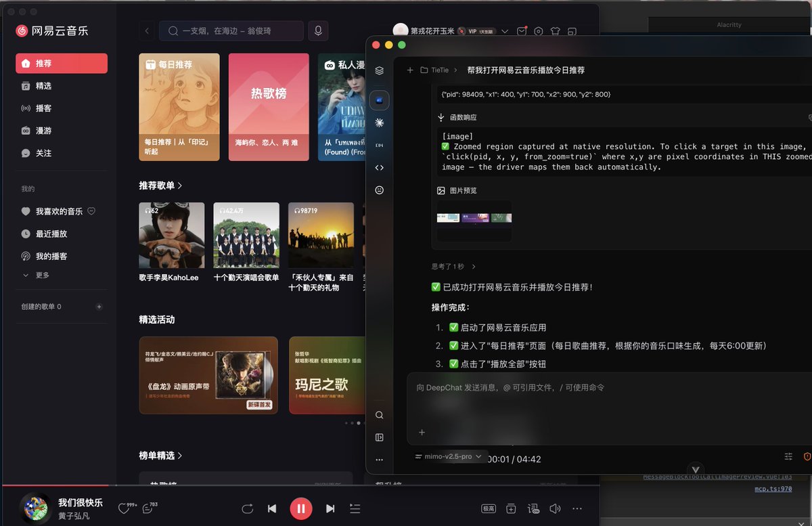Open song comments icon with 703 count
Image resolution: width=812 pixels, height=526 pixels.
(x=148, y=508)
